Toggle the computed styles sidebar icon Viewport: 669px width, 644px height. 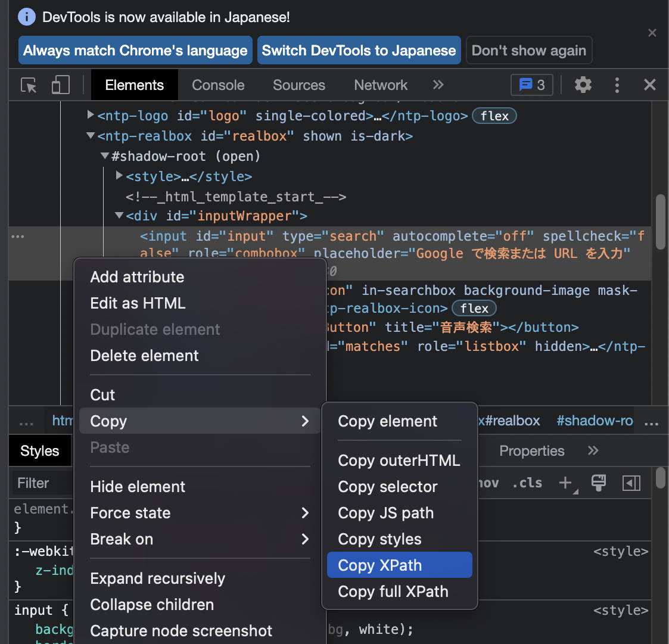click(x=631, y=483)
